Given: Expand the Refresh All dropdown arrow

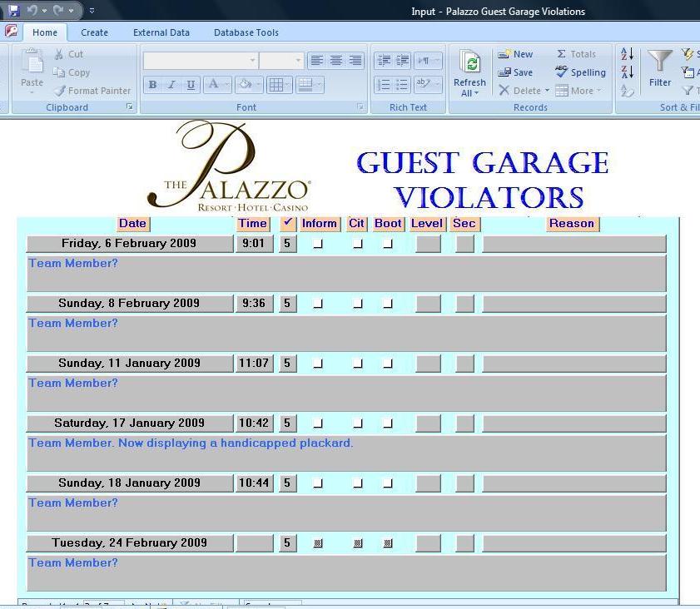Looking at the screenshot, I should point(477,93).
